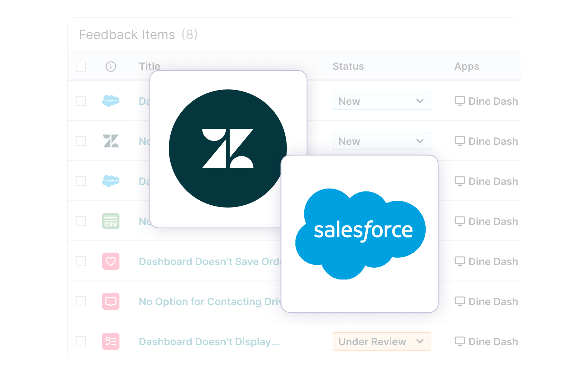Click the Salesforce icon in the third row
Image resolution: width=588 pixels, height=390 pixels.
pyautogui.click(x=111, y=181)
